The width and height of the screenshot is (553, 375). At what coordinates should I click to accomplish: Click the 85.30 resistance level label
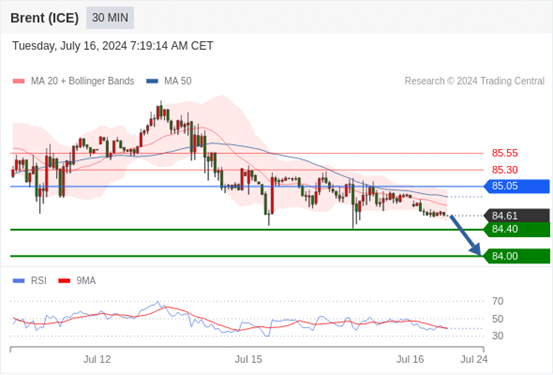[505, 170]
